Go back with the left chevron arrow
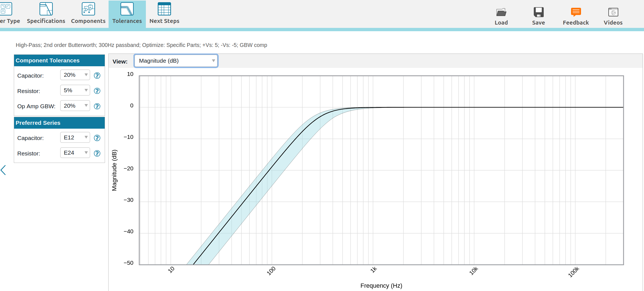Screen dimensions: 644x291 click(3, 170)
